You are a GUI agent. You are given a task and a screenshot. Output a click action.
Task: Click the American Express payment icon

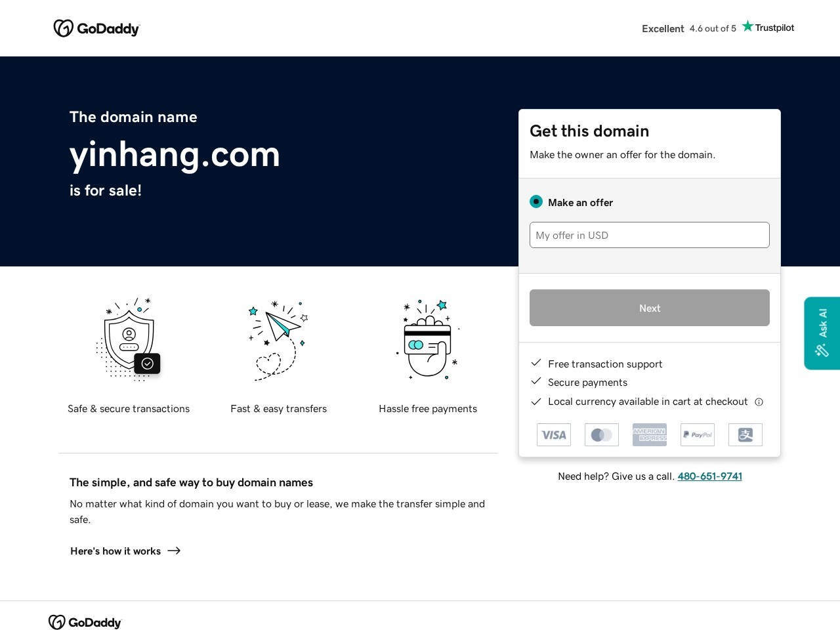650,434
